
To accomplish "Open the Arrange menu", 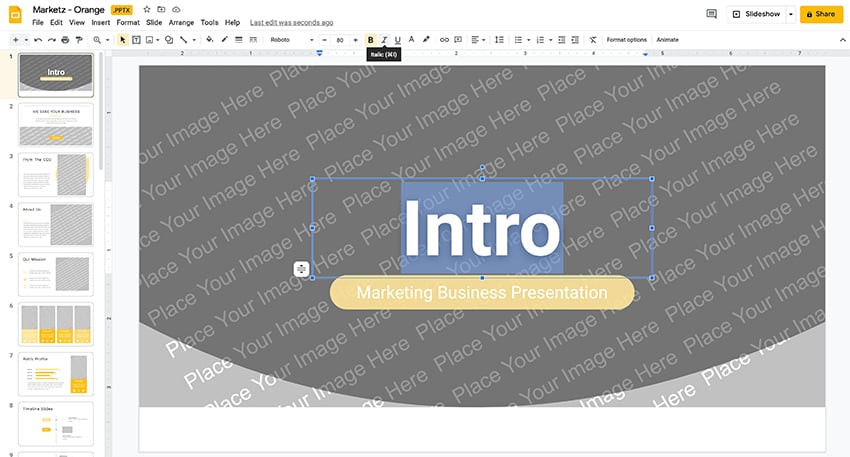I will (x=181, y=22).
